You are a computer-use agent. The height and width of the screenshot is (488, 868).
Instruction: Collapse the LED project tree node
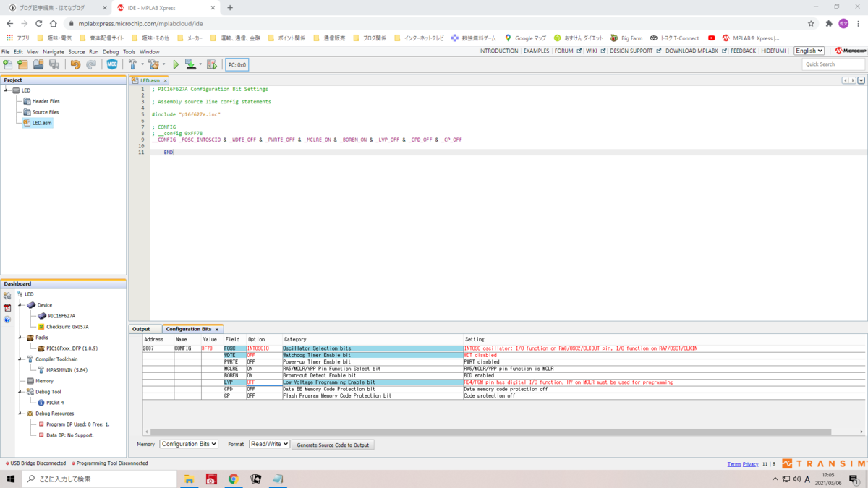(7, 90)
